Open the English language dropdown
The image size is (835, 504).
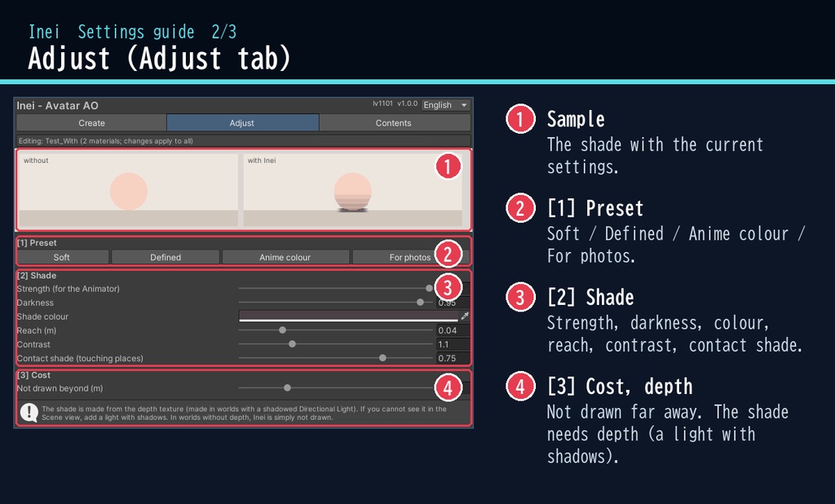pos(446,105)
